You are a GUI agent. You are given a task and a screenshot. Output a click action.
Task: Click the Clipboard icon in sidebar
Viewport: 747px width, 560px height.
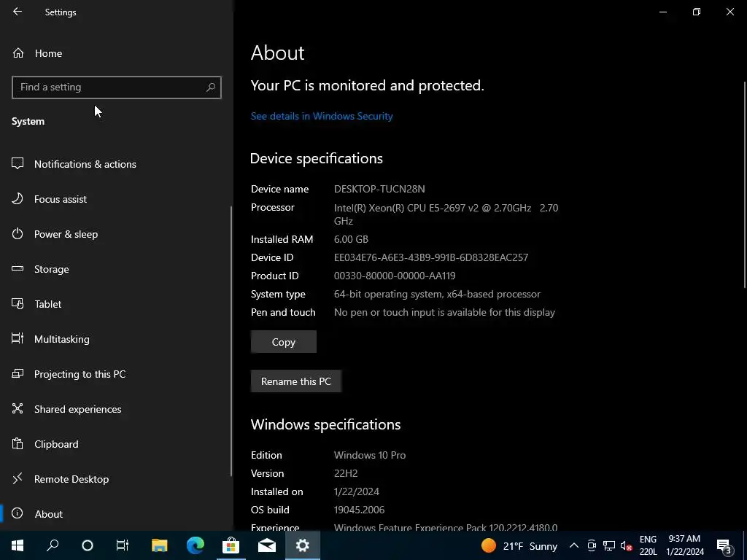18,444
